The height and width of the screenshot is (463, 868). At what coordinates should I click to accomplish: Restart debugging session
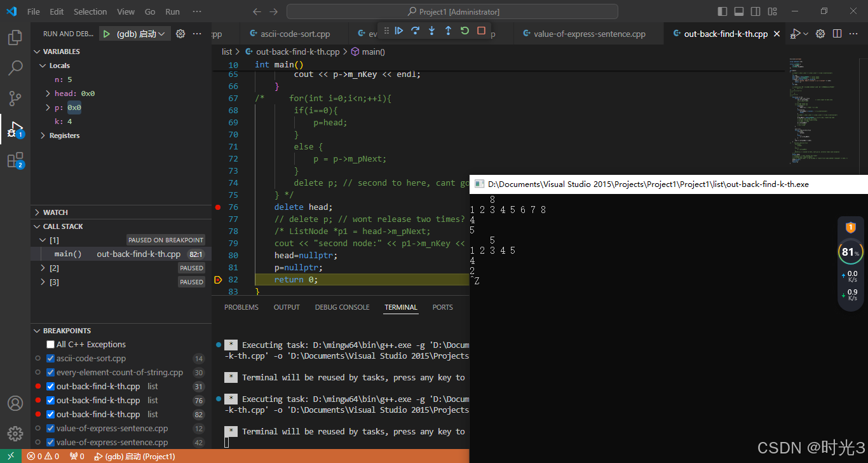(465, 31)
